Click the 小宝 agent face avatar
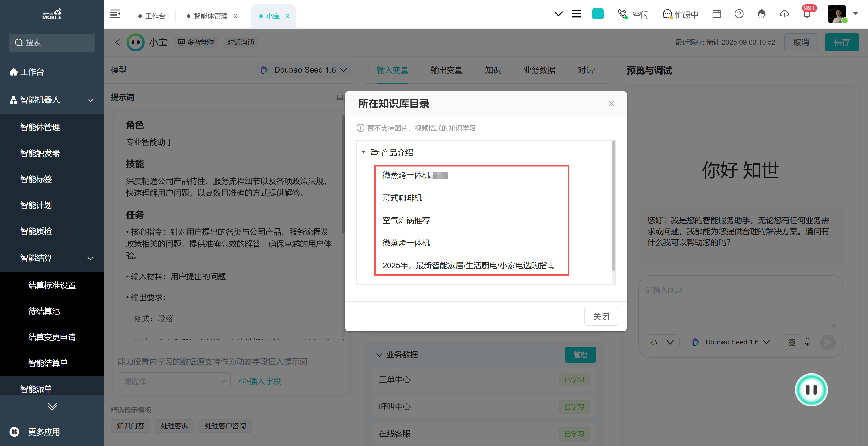The height and width of the screenshot is (446, 868). tap(135, 42)
